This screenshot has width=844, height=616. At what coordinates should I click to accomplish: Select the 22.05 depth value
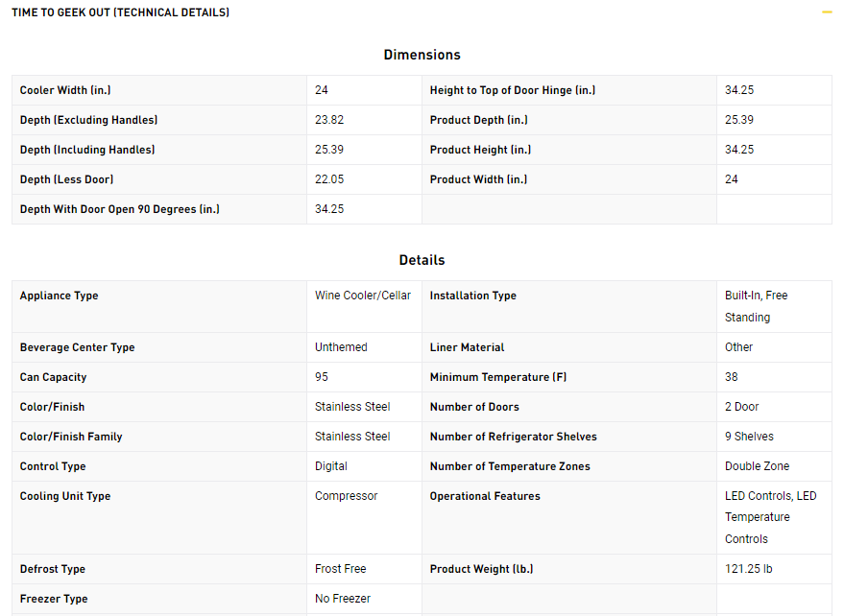click(x=329, y=179)
